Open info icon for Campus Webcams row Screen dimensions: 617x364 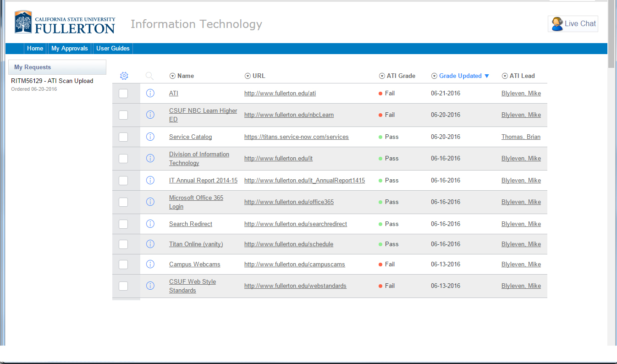point(150,264)
